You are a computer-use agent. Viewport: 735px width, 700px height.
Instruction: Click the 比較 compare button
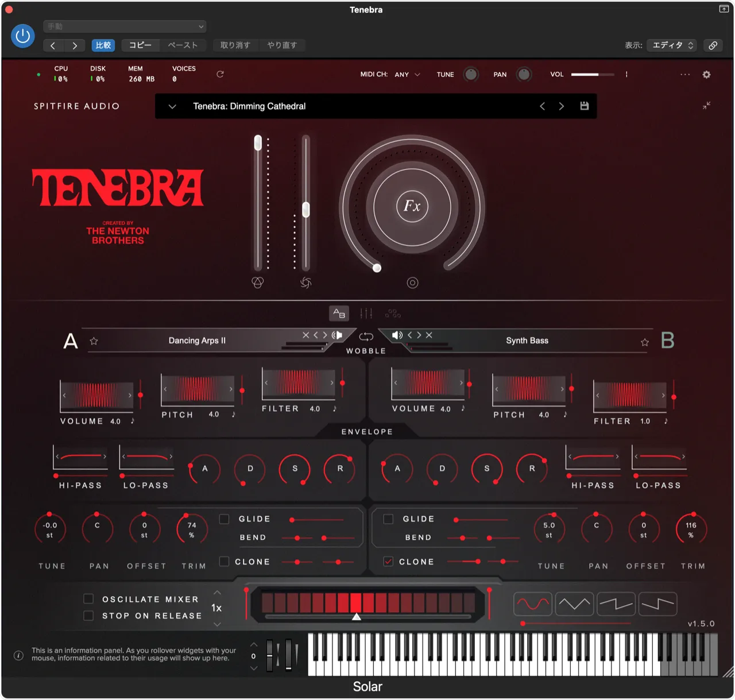click(103, 45)
